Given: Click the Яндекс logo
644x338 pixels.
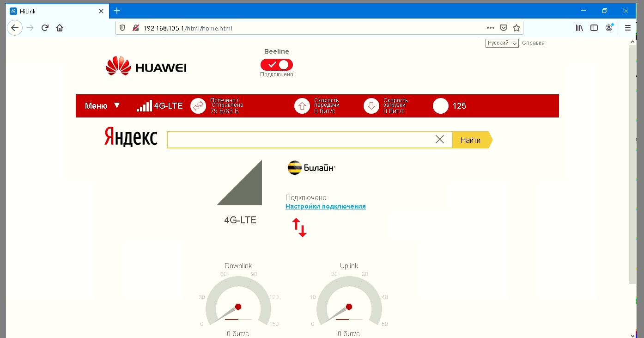Looking at the screenshot, I should (131, 137).
